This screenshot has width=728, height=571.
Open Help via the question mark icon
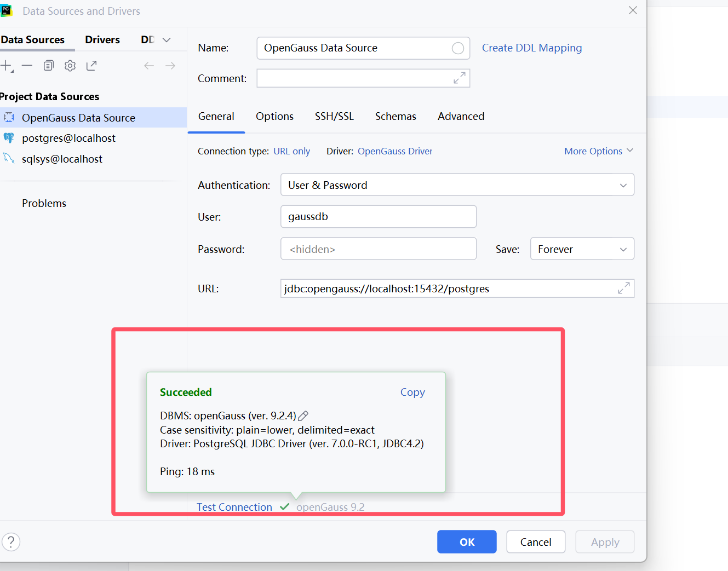point(11,541)
